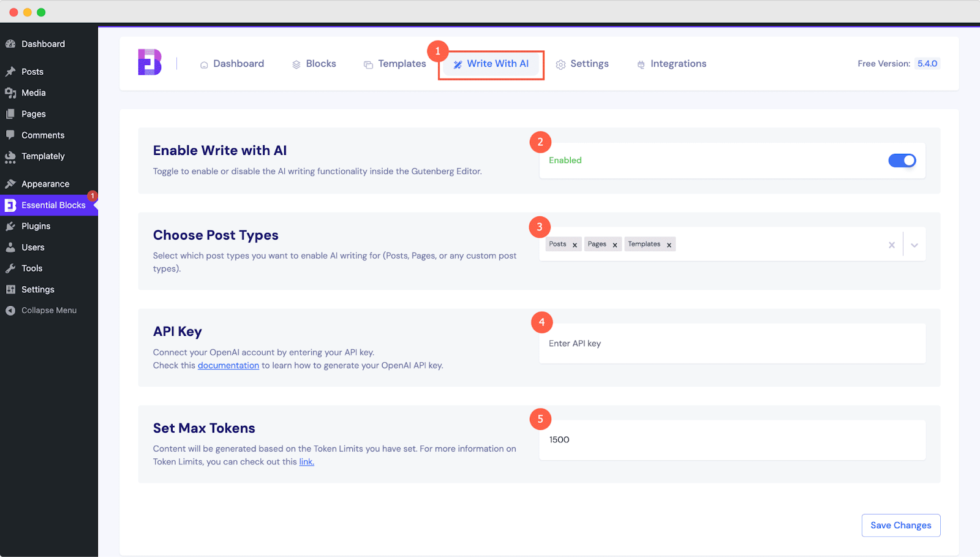
Task: Click the Users person icon in sidebar
Action: pos(10,248)
